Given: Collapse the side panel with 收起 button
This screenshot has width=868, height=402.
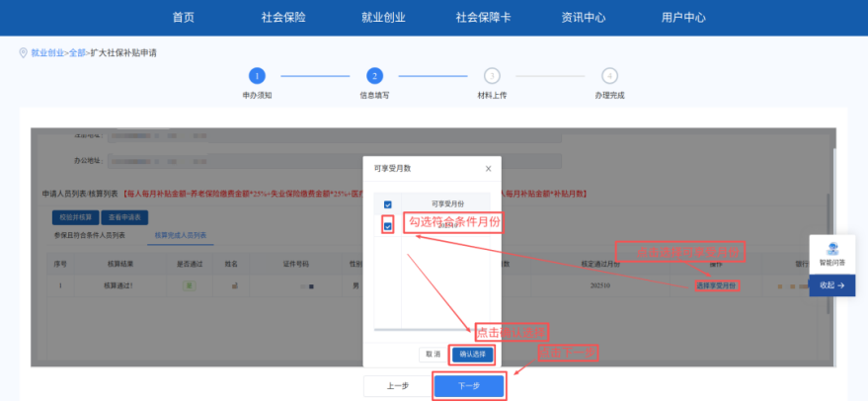Looking at the screenshot, I should [831, 284].
